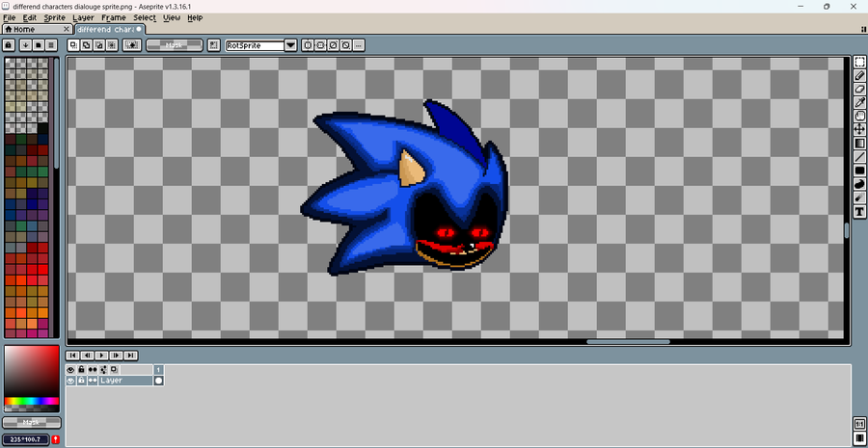The image size is (868, 448).
Task: Select the Rectangular Marquee tool
Action: (859, 62)
